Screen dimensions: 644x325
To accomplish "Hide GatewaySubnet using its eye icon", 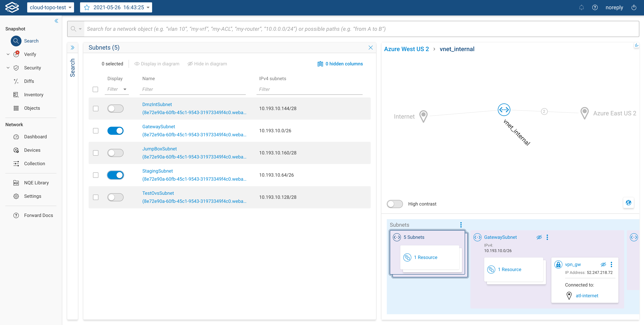I will point(539,237).
